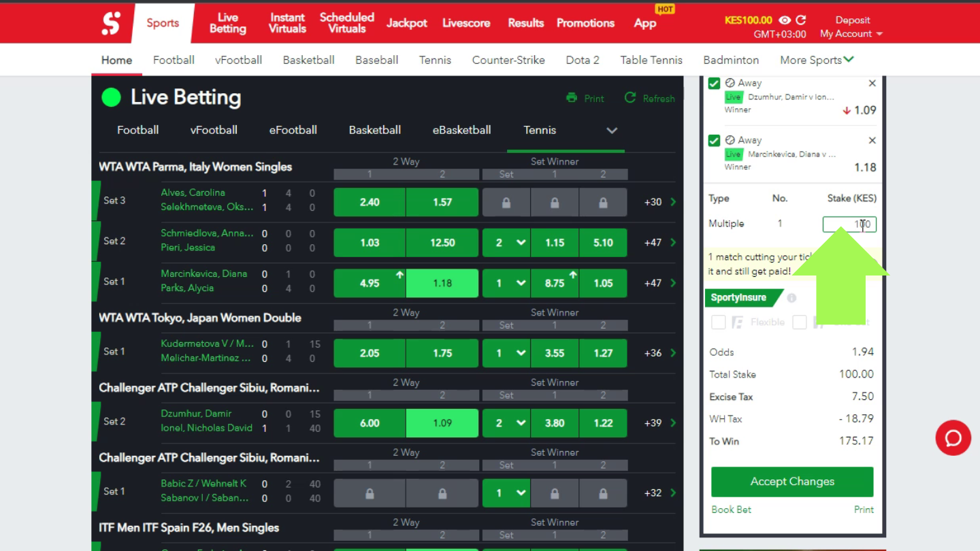980x551 pixels.
Task: Toggle balance visibility eye icon
Action: coord(785,20)
